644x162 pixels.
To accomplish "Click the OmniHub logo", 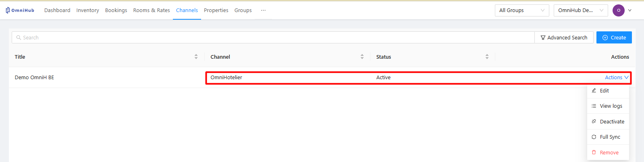I will click(x=20, y=10).
